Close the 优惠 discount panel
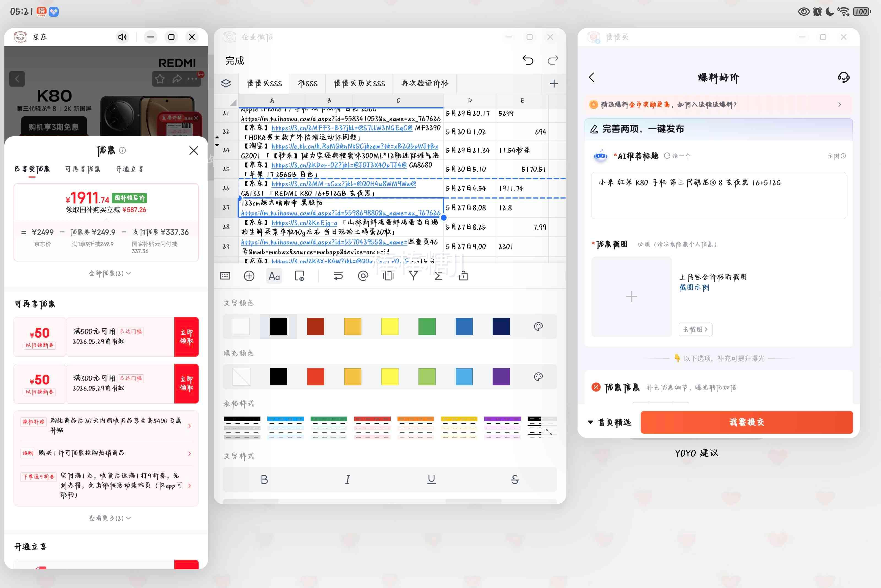881x588 pixels. [x=194, y=151]
